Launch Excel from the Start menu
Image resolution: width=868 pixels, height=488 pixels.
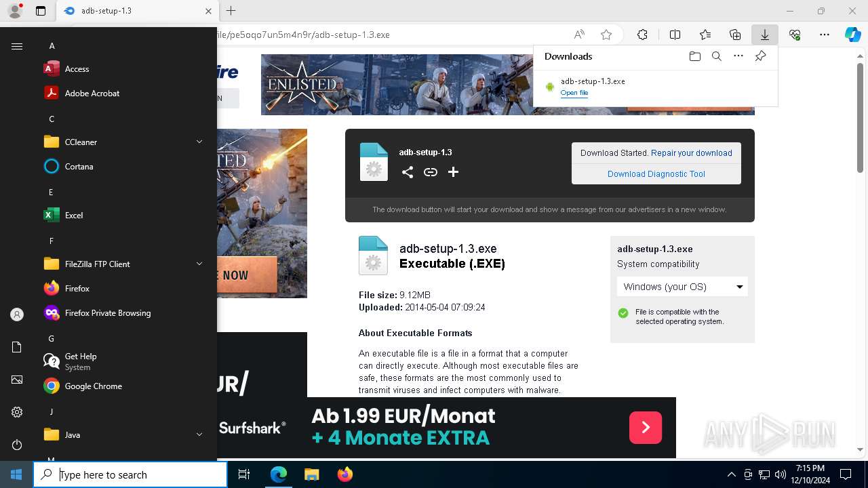pos(122,215)
